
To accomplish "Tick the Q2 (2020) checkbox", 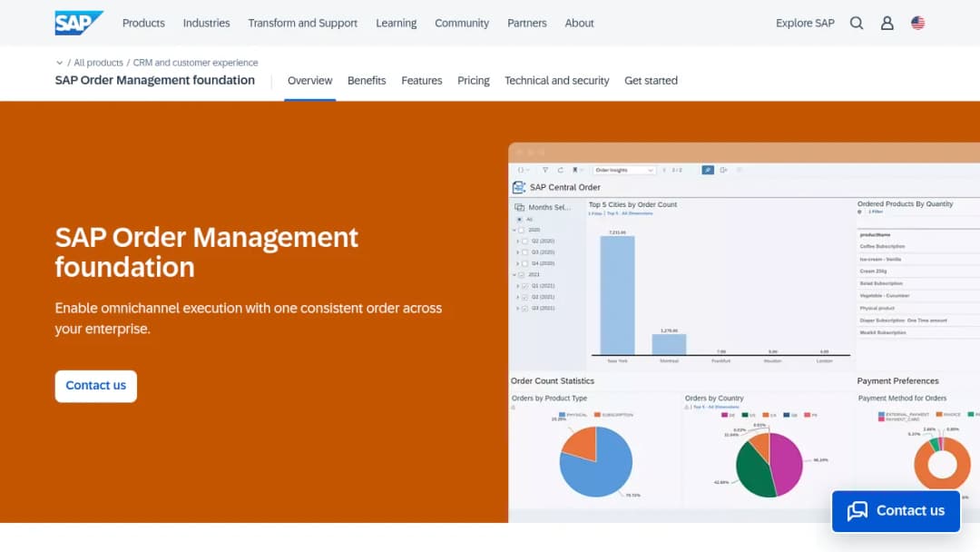I will tap(525, 241).
